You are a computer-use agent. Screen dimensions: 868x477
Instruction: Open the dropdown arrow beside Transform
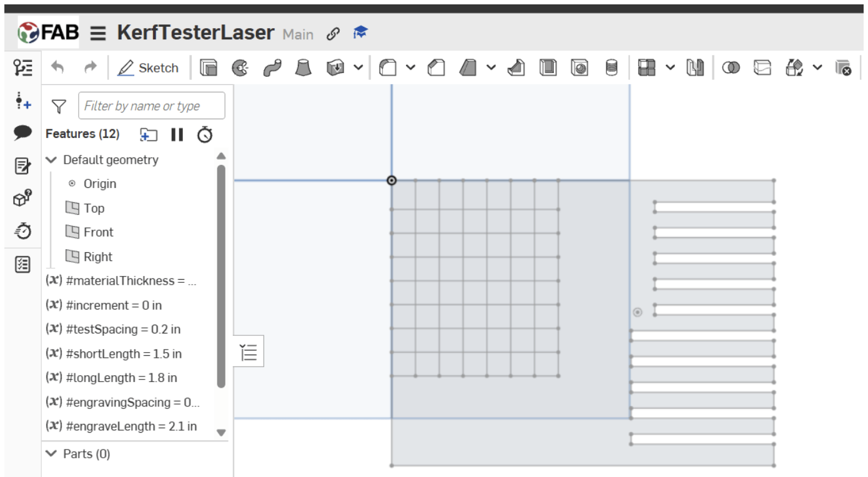[x=817, y=67]
